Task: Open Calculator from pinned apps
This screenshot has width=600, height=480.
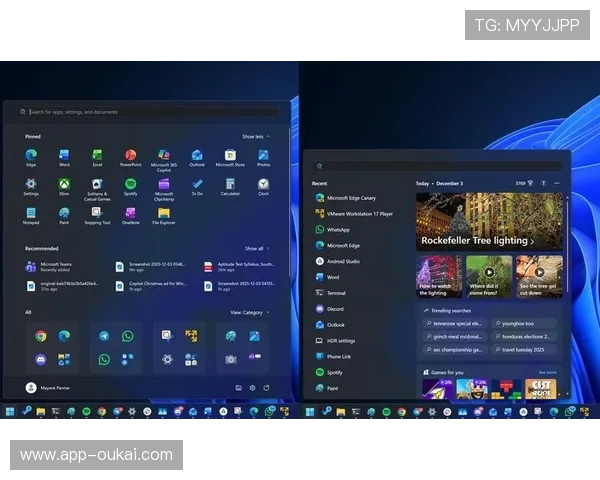Action: tap(230, 185)
